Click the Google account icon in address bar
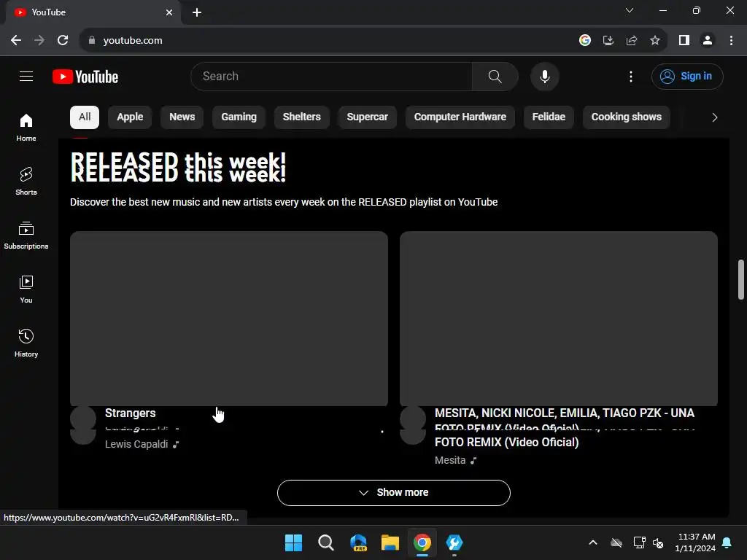Image resolution: width=747 pixels, height=560 pixels. 585,41
